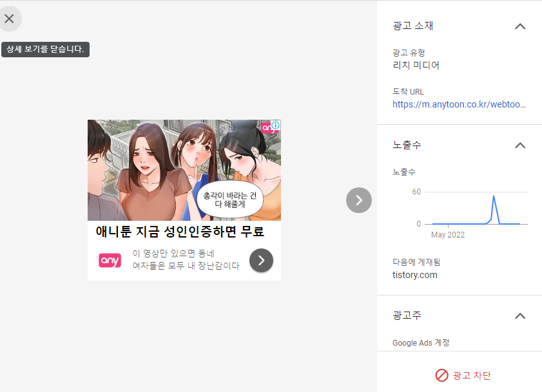Viewport: 542px width, 392px height.
Task: Click the webtoon ad image
Action: 184,171
